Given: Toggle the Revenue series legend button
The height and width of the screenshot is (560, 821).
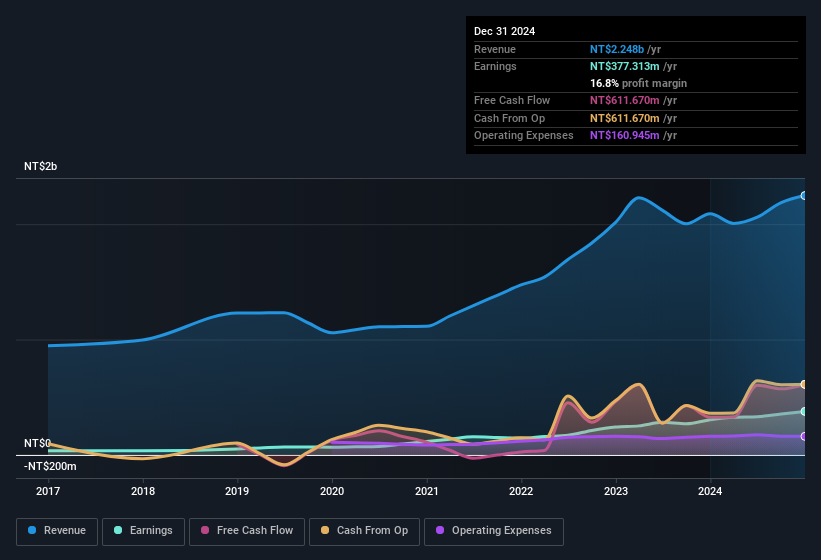Looking at the screenshot, I should click(57, 531).
